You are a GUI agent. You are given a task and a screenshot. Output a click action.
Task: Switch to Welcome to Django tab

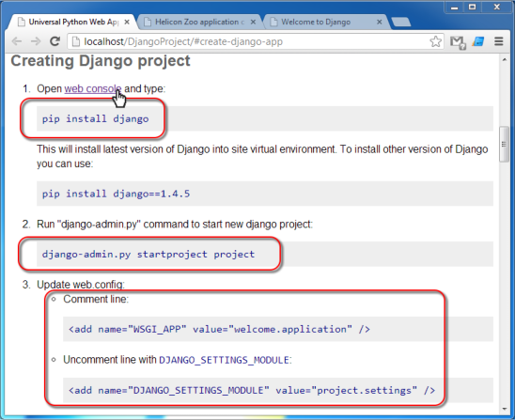326,22
